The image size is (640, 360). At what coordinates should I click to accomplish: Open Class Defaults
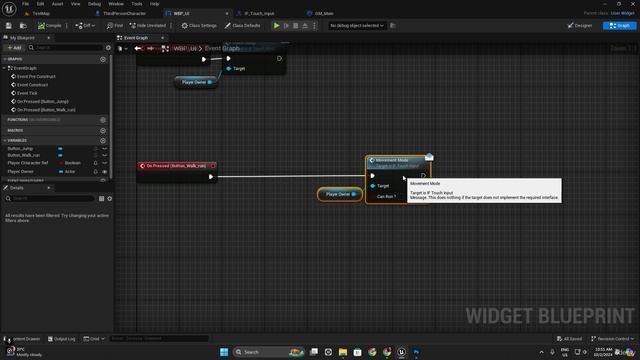(x=242, y=26)
